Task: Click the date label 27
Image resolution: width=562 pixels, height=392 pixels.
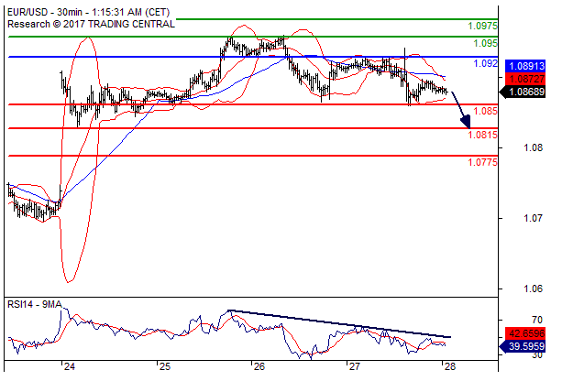Action: (355, 366)
